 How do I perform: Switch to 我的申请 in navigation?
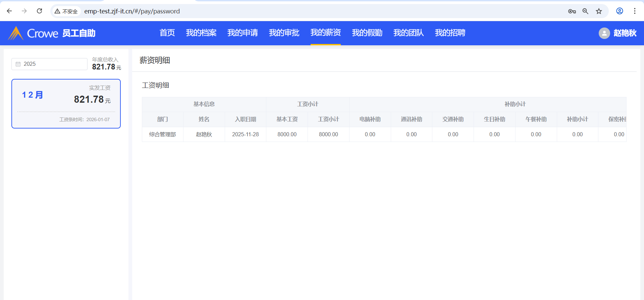243,33
